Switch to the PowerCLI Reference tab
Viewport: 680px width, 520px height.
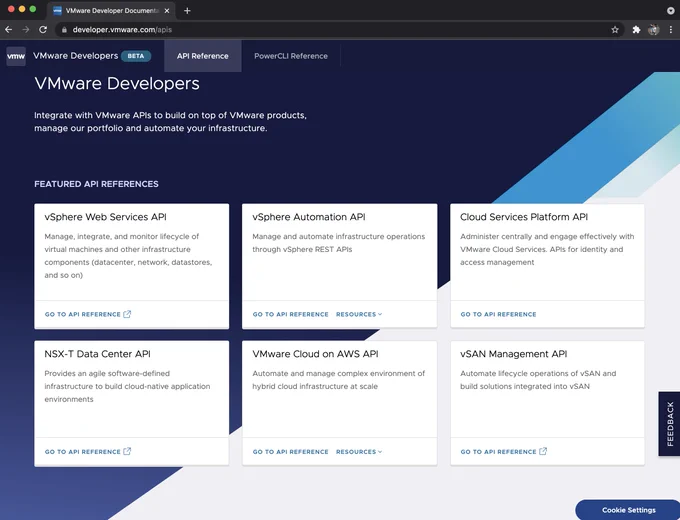click(291, 56)
